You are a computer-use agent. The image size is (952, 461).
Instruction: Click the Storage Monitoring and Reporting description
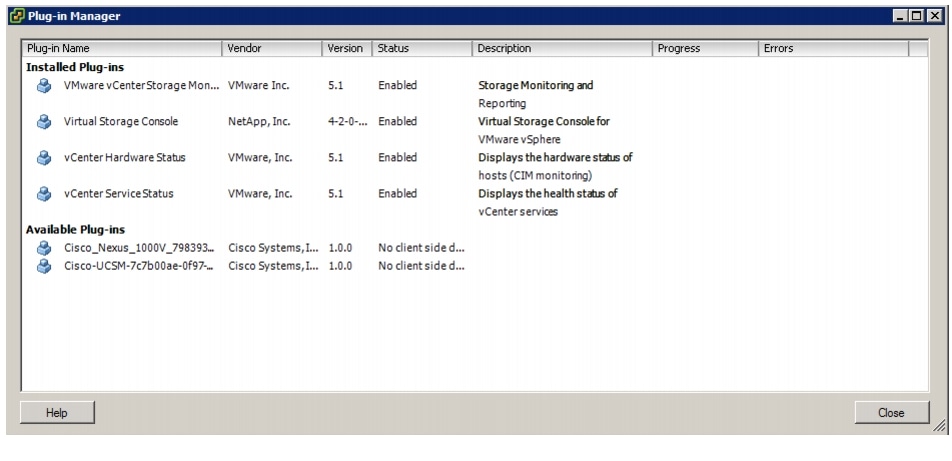[x=536, y=94]
